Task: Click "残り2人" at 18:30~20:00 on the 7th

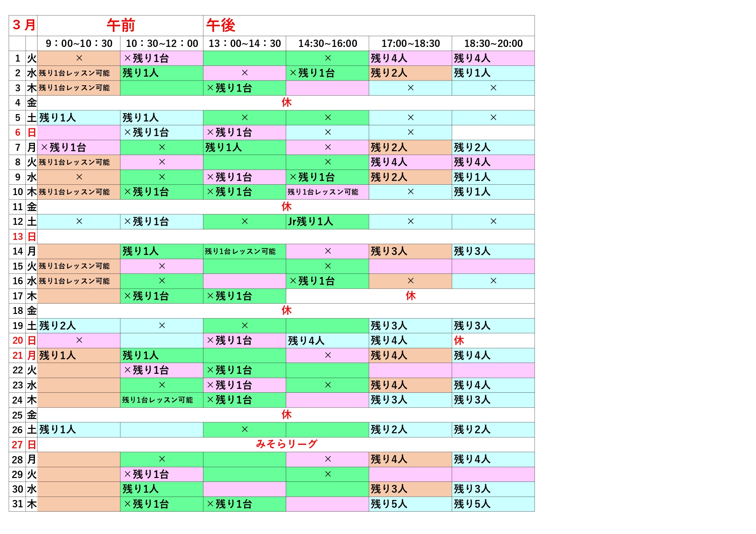Action: (x=472, y=147)
